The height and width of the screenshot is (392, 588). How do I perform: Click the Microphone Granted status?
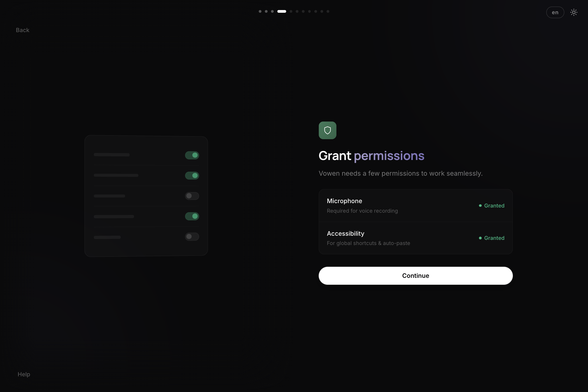coord(491,206)
